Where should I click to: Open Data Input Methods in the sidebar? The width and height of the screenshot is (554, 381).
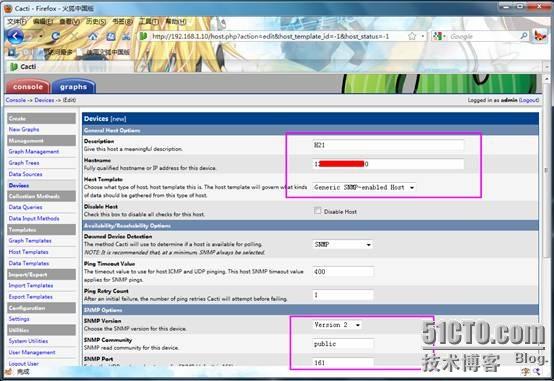(x=34, y=218)
